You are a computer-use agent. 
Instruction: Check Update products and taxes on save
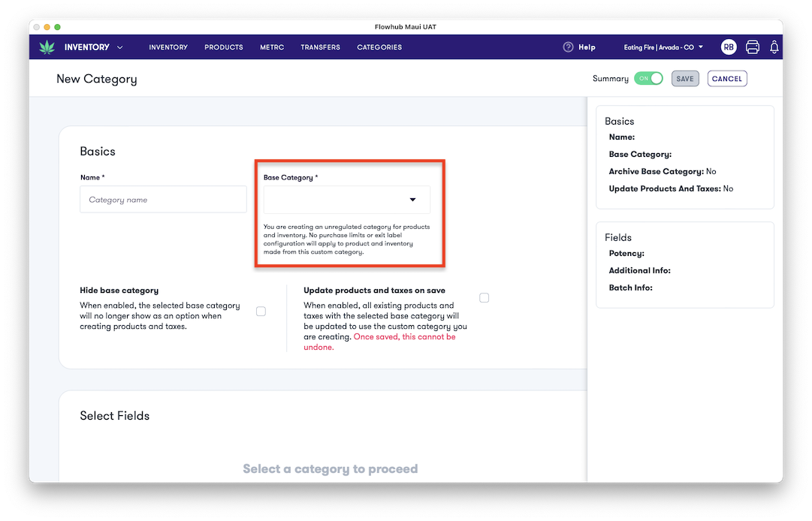tap(484, 297)
